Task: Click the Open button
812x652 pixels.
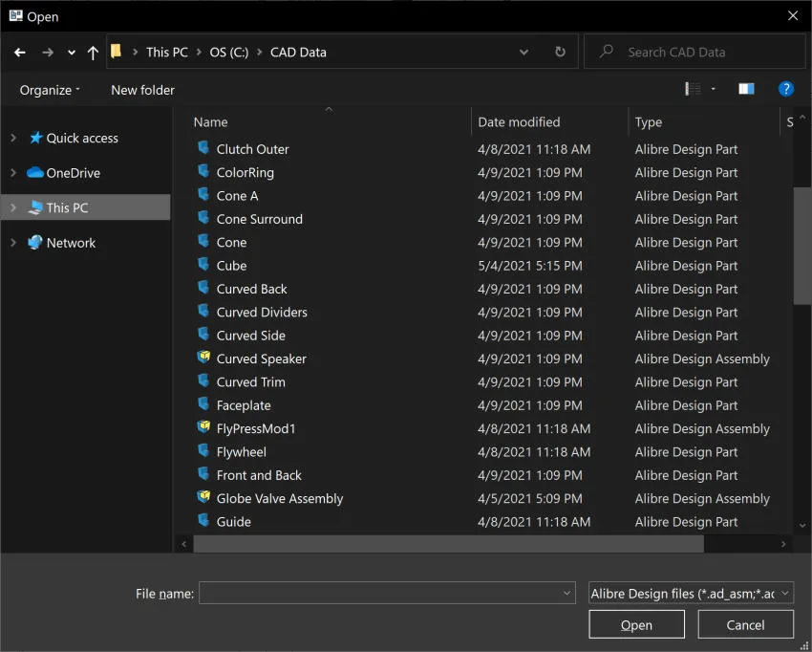Action: [636, 624]
